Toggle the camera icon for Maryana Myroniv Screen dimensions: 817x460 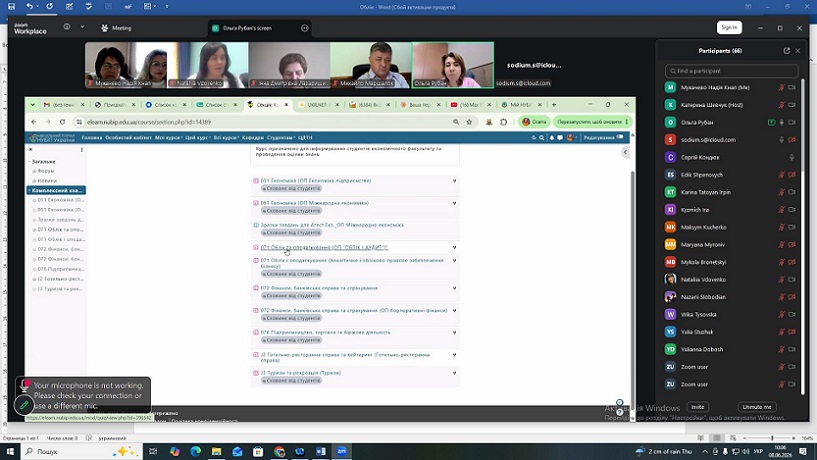point(792,244)
